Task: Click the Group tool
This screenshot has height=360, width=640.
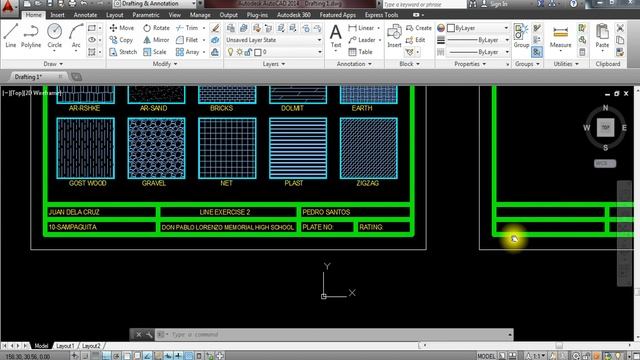Action: pos(521,36)
